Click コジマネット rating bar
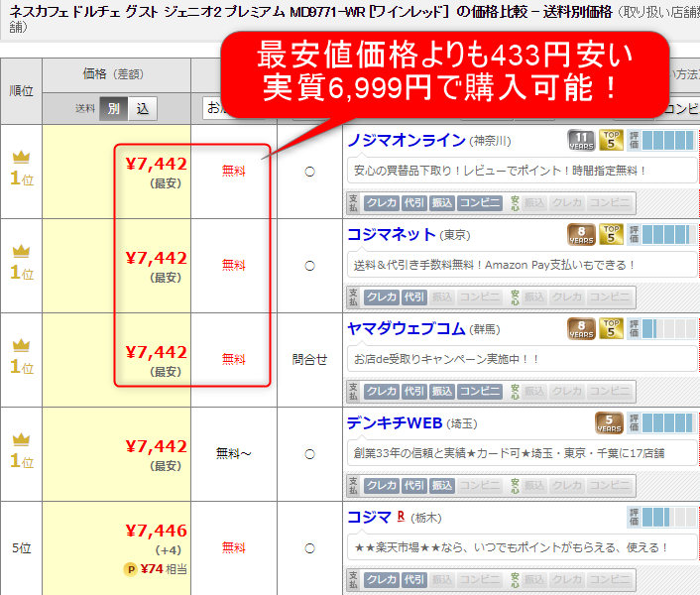Screen dimensions: 700x595 pos(662,234)
